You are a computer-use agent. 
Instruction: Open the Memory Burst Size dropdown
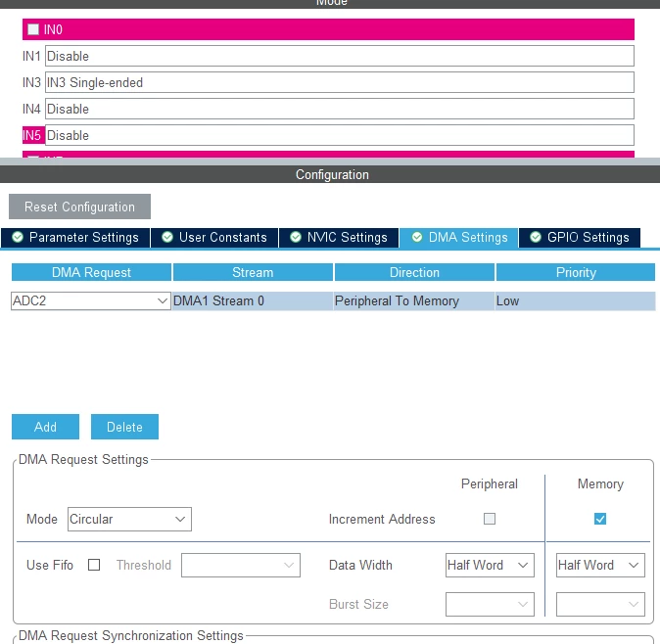600,605
